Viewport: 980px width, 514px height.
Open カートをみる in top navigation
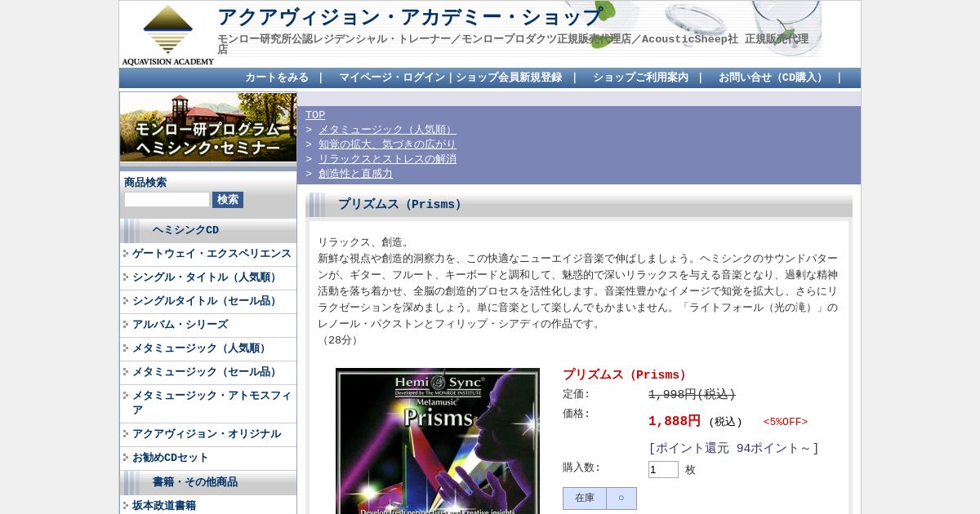coord(277,78)
